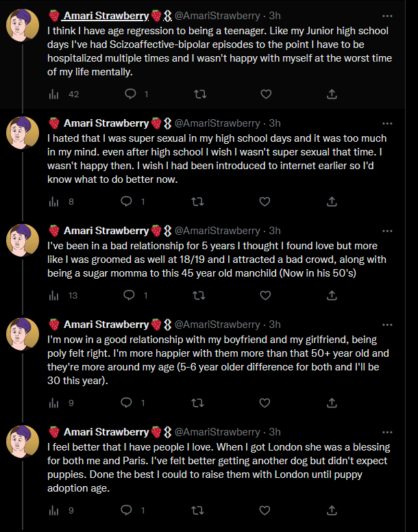
Task: View analytics of the bad relationship tweet
Action: 55,296
